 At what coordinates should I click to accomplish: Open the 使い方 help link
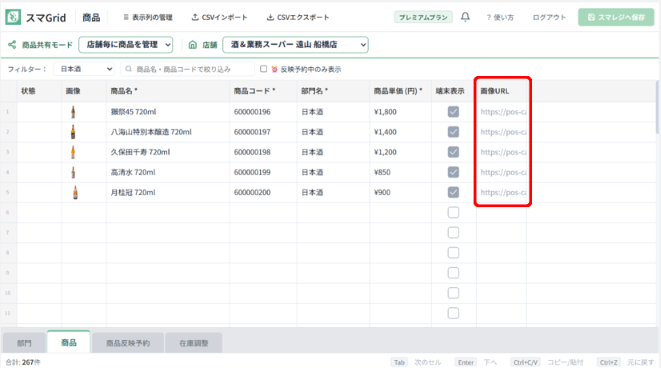pos(500,17)
